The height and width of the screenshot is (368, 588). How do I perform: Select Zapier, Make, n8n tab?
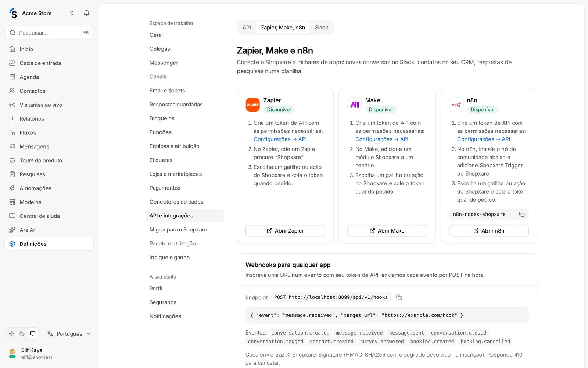click(x=283, y=28)
